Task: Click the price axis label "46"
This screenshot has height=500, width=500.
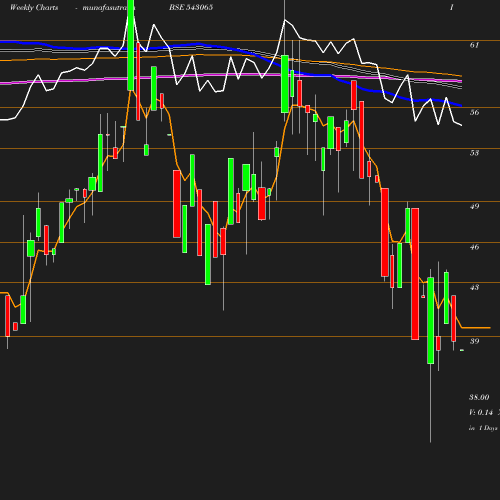Action: [x=474, y=247]
